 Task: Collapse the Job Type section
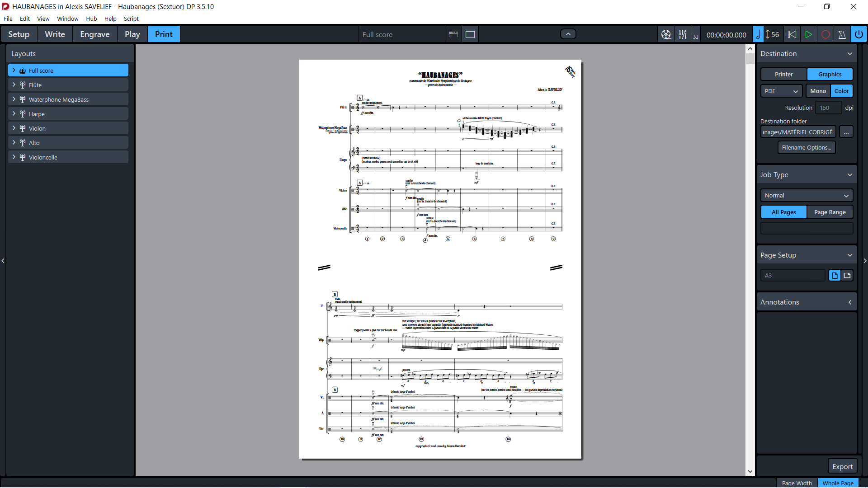[850, 174]
